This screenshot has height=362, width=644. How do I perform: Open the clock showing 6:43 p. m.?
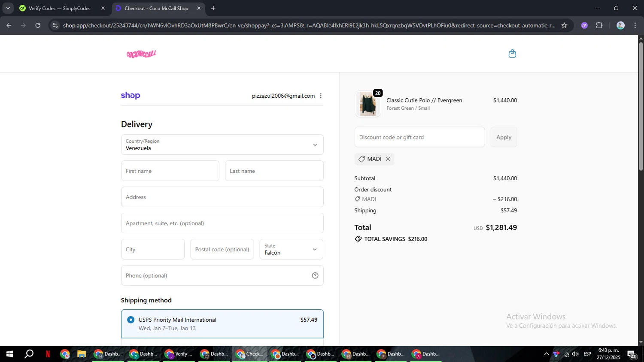click(608, 354)
